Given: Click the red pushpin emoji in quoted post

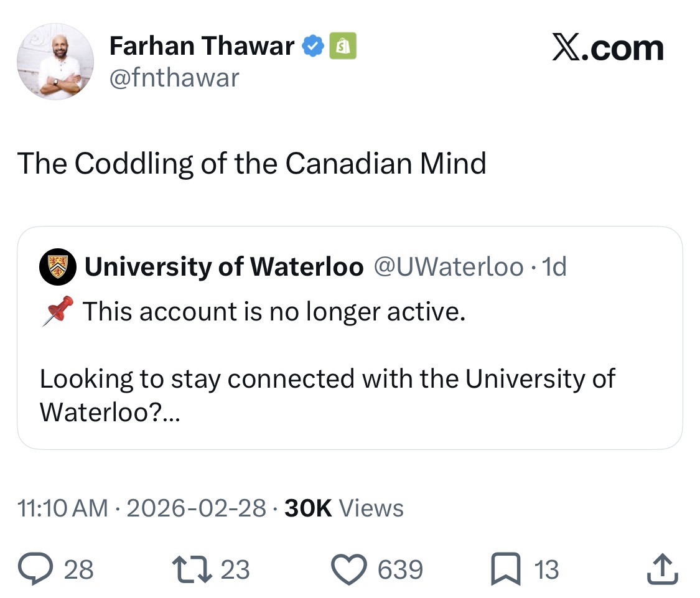Looking at the screenshot, I should click(57, 311).
